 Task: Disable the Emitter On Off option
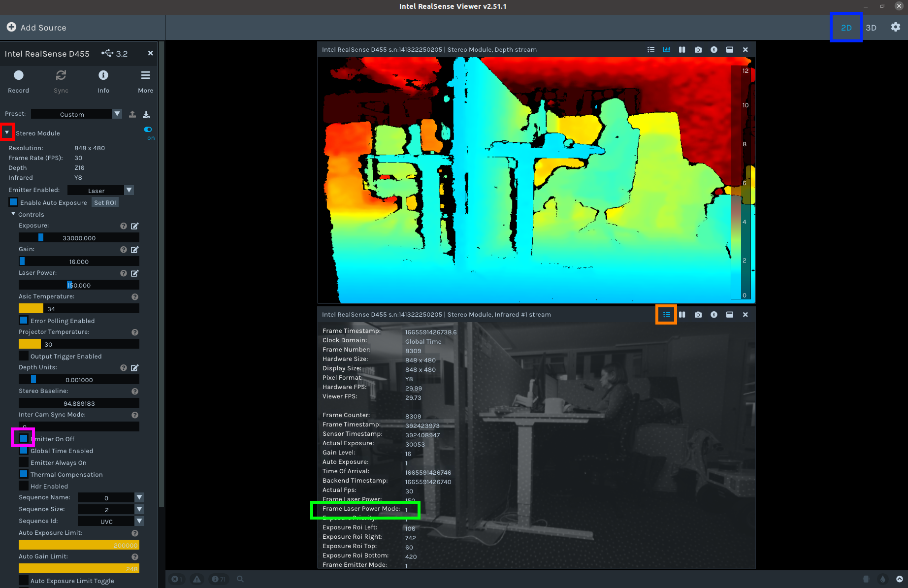click(x=23, y=438)
